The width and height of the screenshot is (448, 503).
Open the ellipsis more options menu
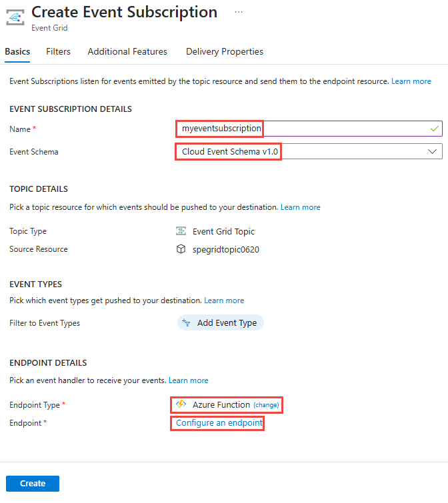tap(239, 12)
